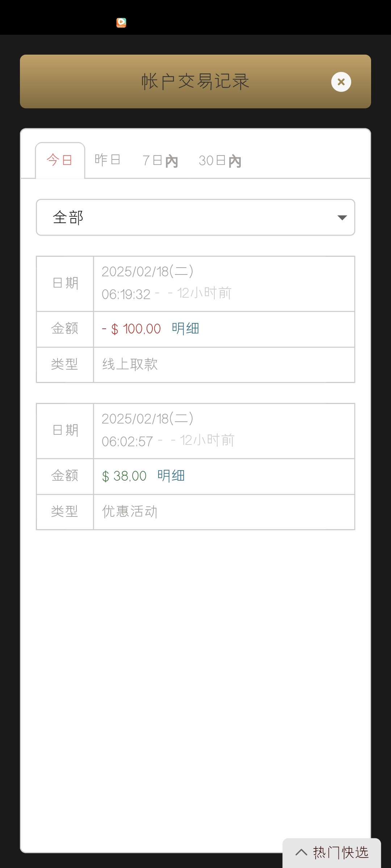
Task: Close the 帐户交易记录 dialog
Action: (x=341, y=82)
